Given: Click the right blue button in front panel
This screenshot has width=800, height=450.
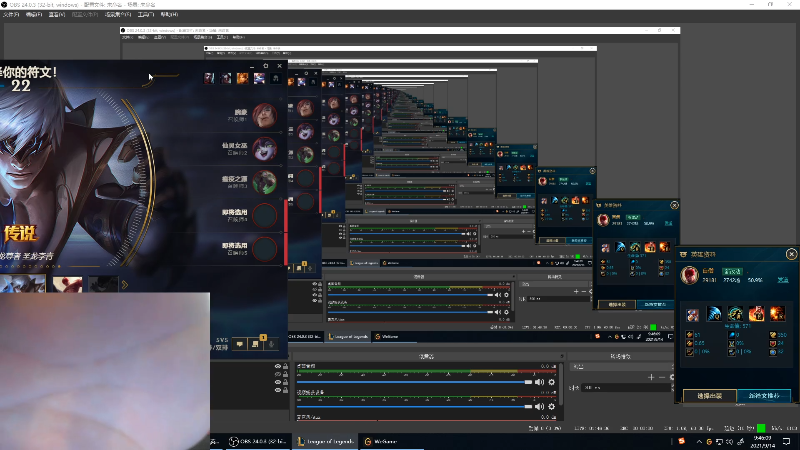Looking at the screenshot, I should (x=764, y=396).
